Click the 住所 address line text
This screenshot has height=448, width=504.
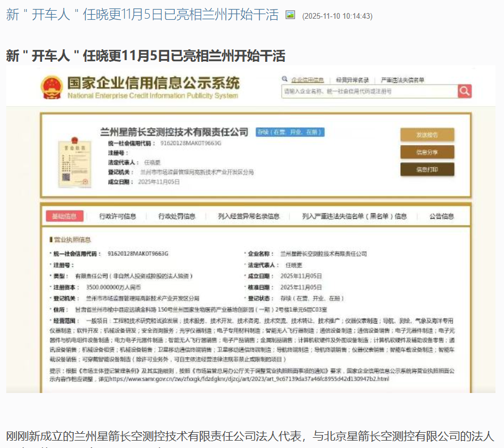[201, 310]
